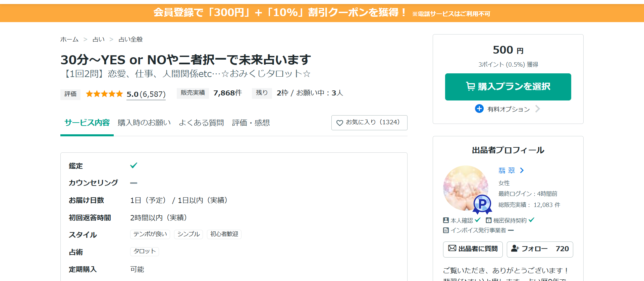This screenshot has width=644, height=281.
Task: Click the ホーム breadcrumb link
Action: pos(69,40)
